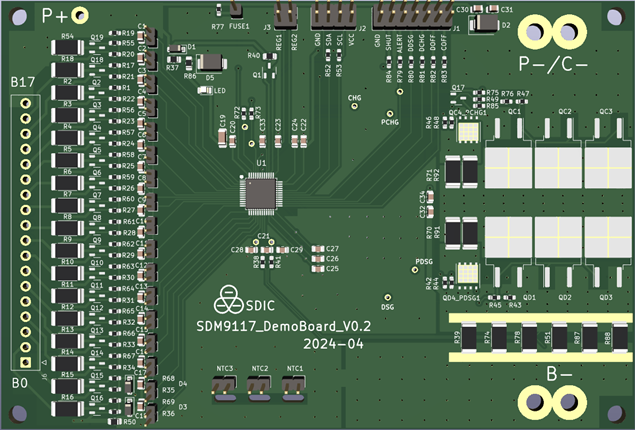Screen dimensions: 635x430
Task: Click the C25 capacitor
Action: [x=318, y=269]
